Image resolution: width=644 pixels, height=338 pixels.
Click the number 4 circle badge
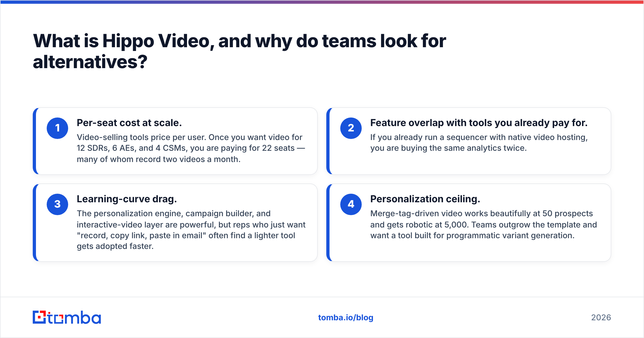point(351,204)
